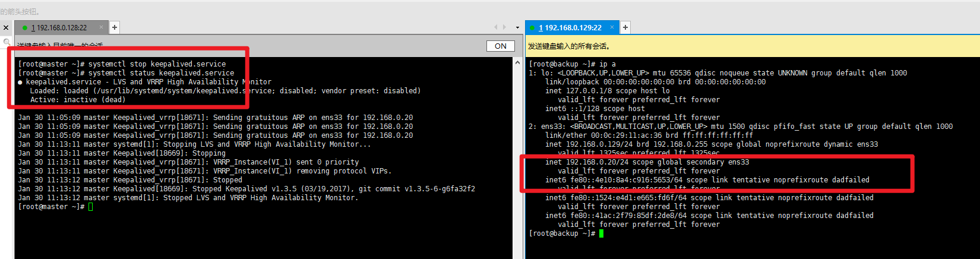The height and width of the screenshot is (259, 980).
Task: Click the magnifier search icon
Action: 7,42
